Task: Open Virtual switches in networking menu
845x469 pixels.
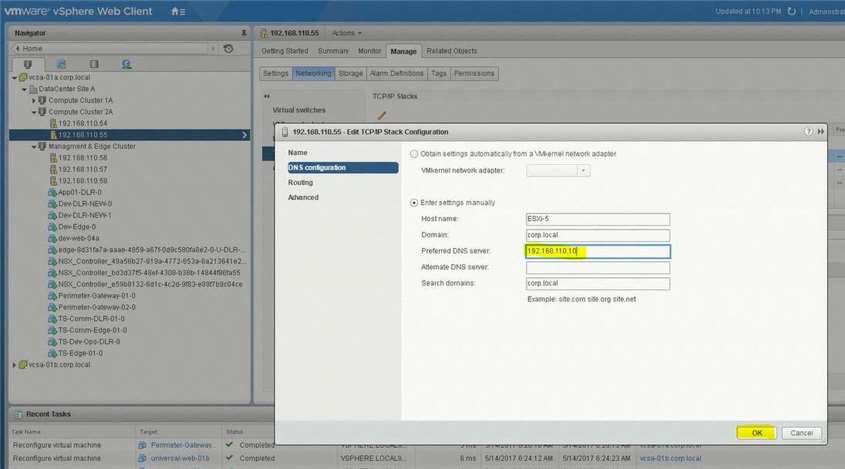Action: tap(299, 110)
